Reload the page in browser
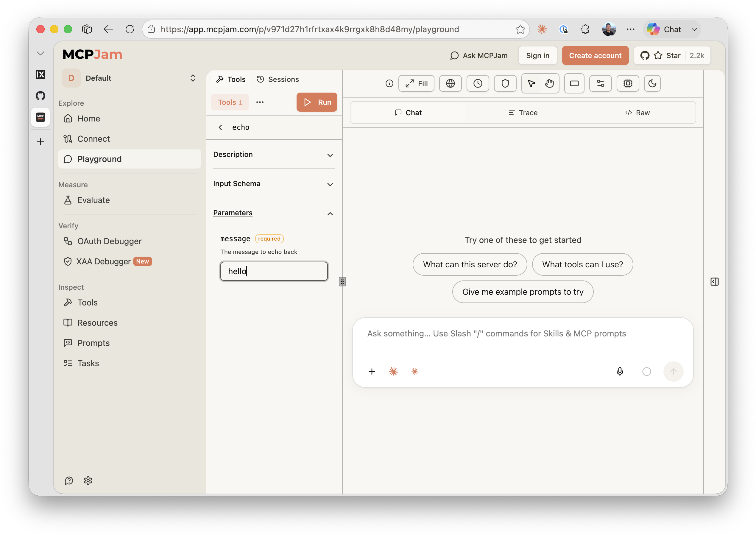 tap(130, 29)
